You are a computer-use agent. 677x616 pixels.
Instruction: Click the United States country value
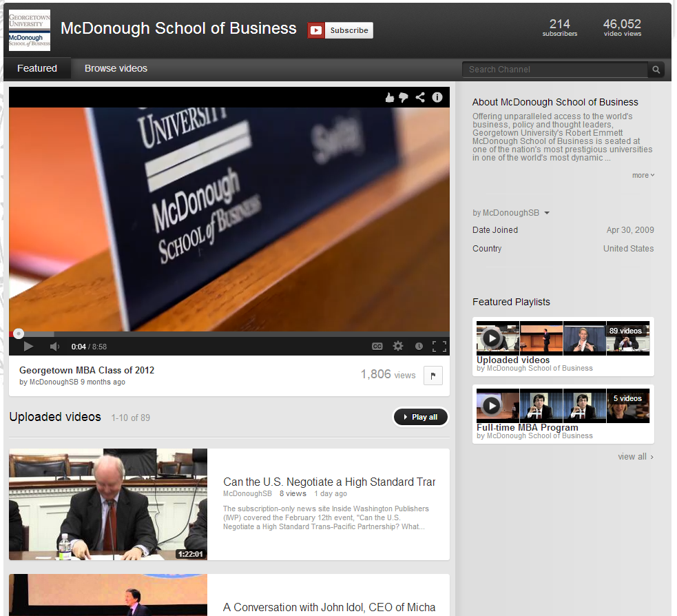629,249
